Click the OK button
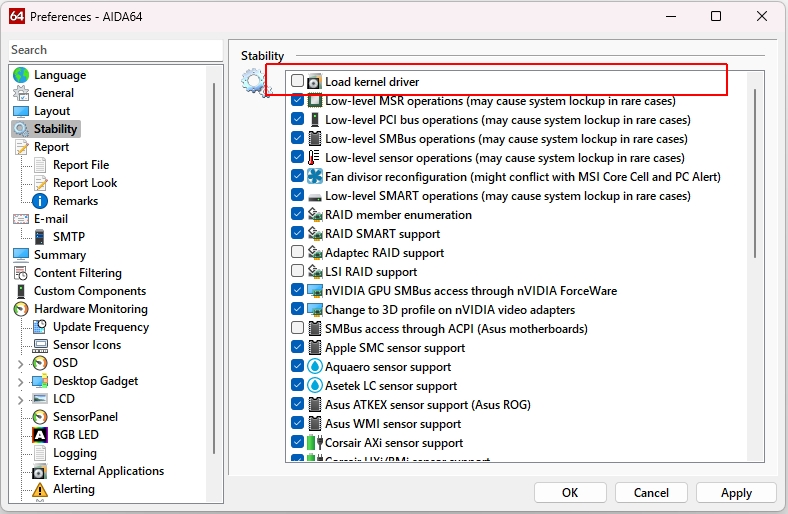 click(x=570, y=492)
